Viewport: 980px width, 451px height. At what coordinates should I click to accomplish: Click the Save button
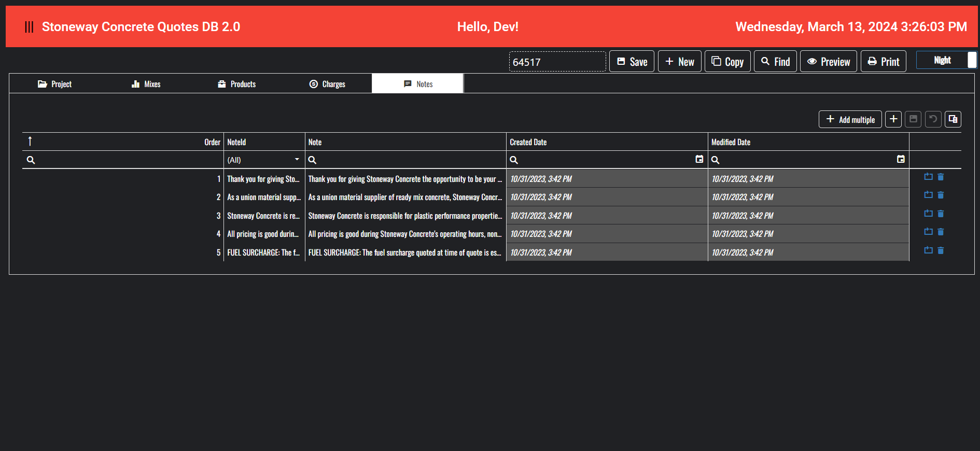632,62
